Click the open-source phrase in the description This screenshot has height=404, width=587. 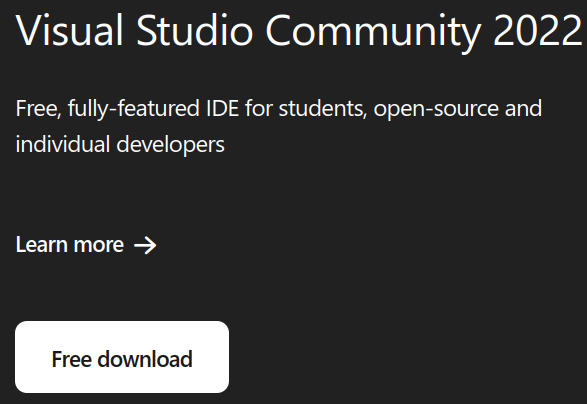436,110
